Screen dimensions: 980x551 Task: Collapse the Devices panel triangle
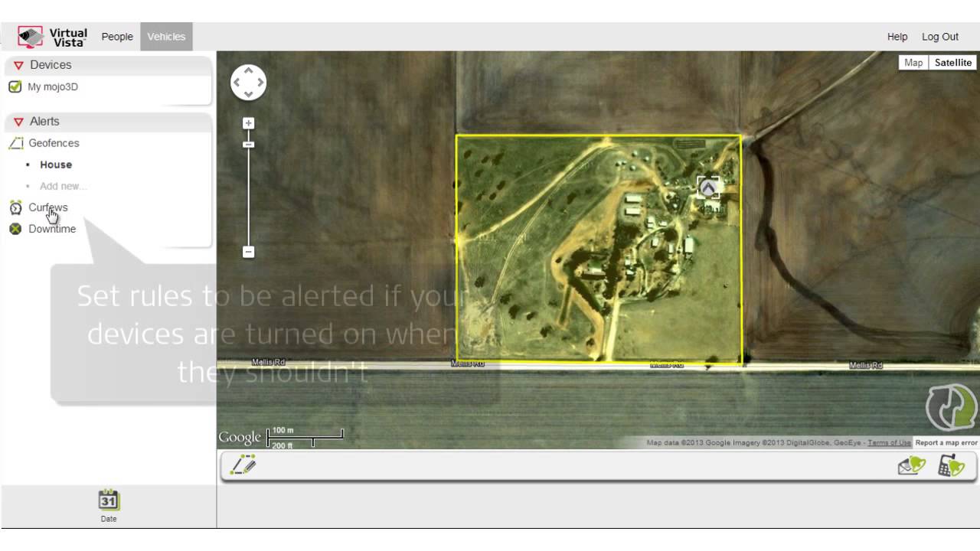(x=18, y=66)
